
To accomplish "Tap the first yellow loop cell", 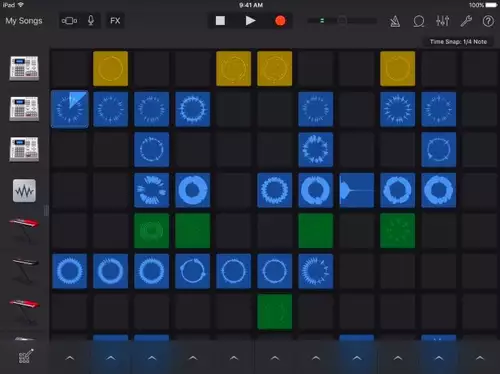I will (110, 68).
